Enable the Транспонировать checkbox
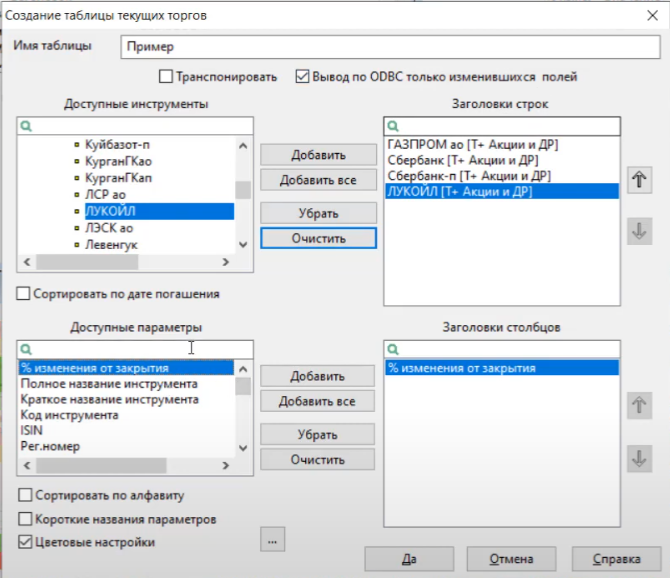 [x=166, y=76]
